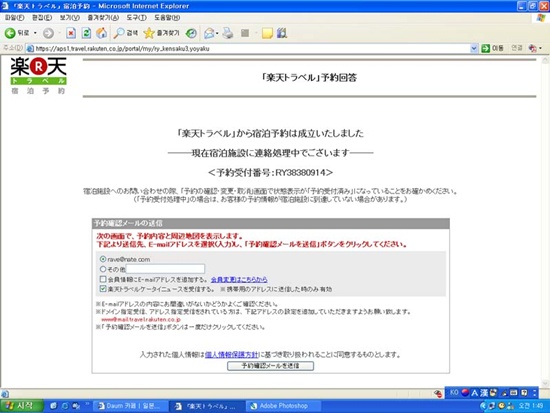
Task: Click the greyed Forward arrow button
Action: [x=48, y=33]
